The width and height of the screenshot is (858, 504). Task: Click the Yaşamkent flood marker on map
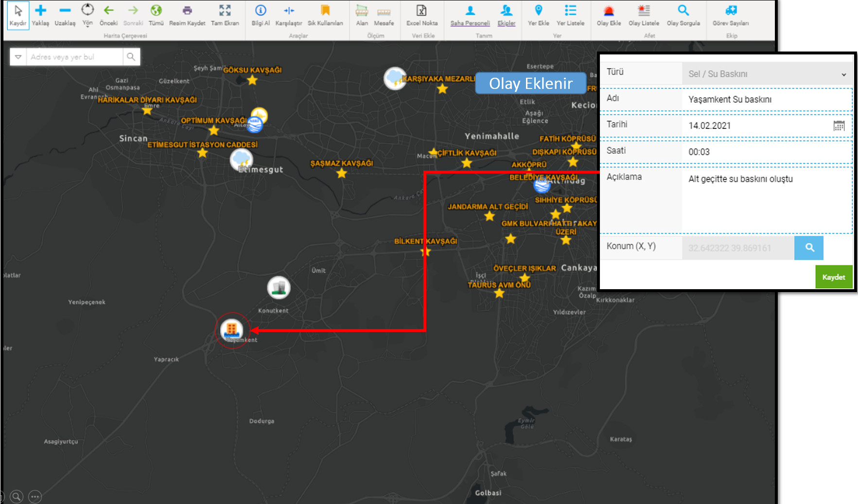click(x=232, y=330)
